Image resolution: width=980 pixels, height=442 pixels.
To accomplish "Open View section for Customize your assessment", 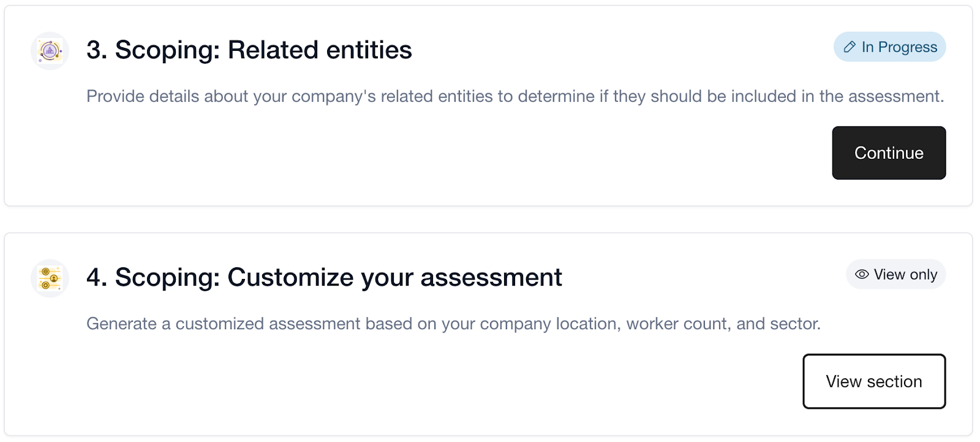I will [874, 381].
